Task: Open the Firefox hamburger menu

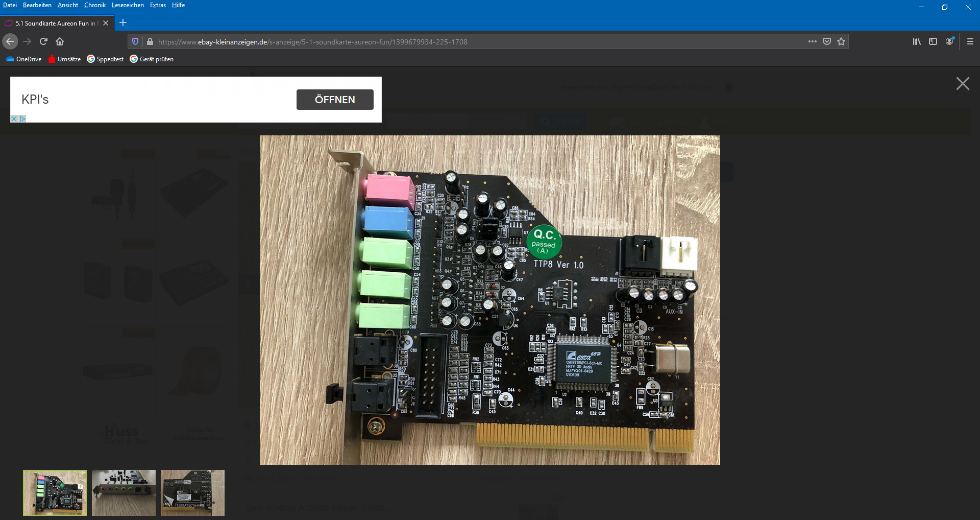Action: point(970,41)
